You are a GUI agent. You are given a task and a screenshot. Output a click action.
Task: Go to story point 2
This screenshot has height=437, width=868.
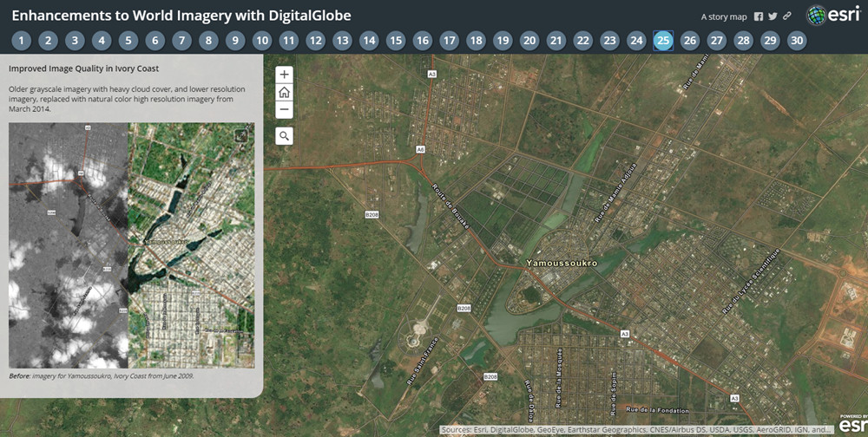(48, 41)
